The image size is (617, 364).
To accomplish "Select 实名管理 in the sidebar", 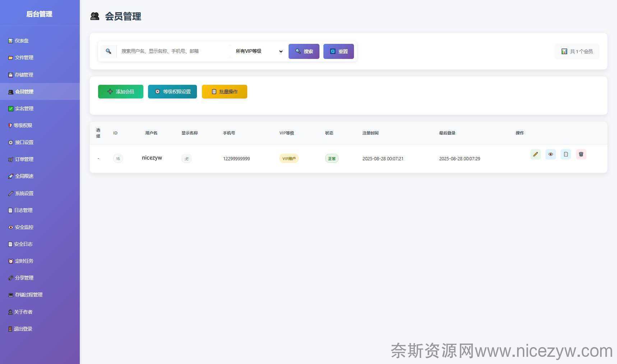I will pos(24,109).
